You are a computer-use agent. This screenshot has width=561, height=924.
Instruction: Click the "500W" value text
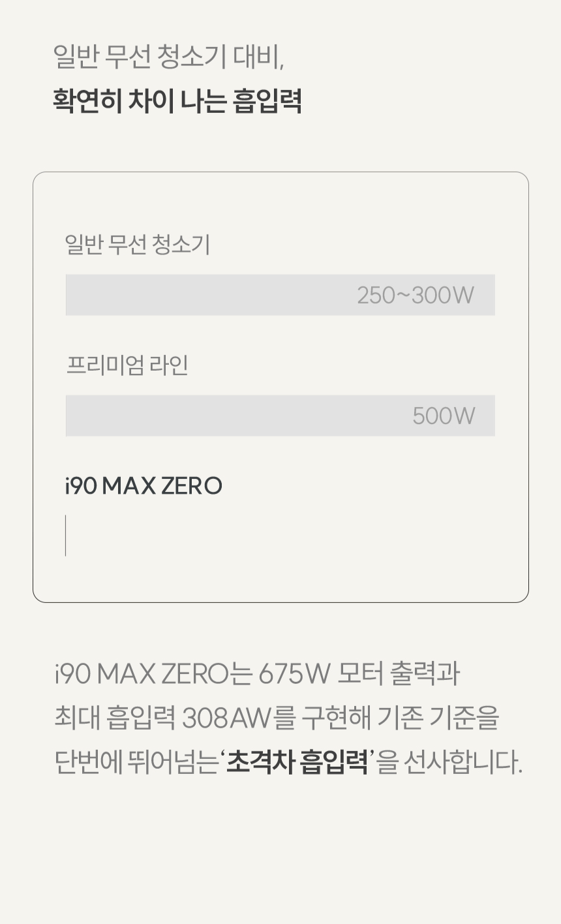click(444, 416)
